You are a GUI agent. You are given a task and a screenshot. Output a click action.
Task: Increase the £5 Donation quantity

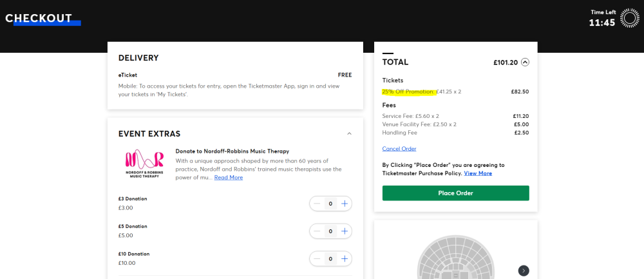coord(344,231)
